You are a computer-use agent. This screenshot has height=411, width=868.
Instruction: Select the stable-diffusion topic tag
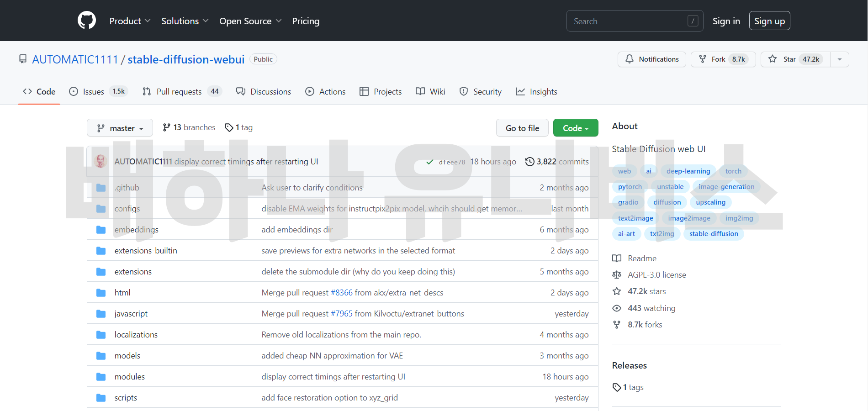tap(714, 234)
